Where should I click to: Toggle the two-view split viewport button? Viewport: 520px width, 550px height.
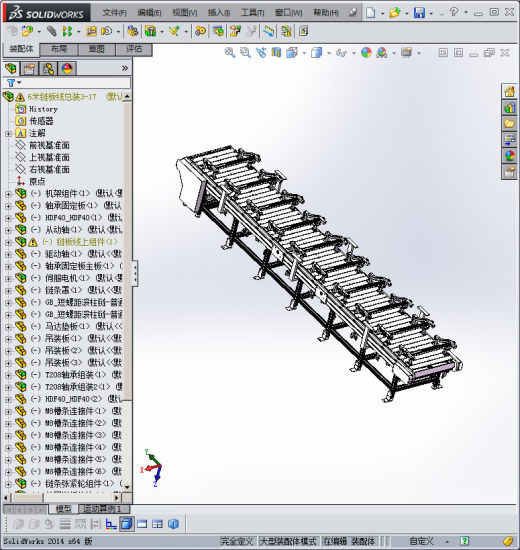pyautogui.click(x=142, y=524)
